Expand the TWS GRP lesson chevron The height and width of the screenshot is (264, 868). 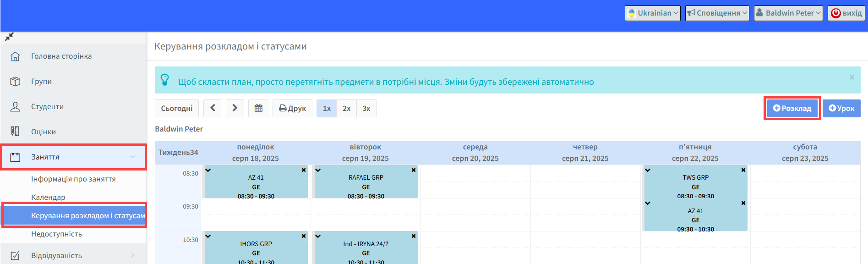[x=648, y=170]
